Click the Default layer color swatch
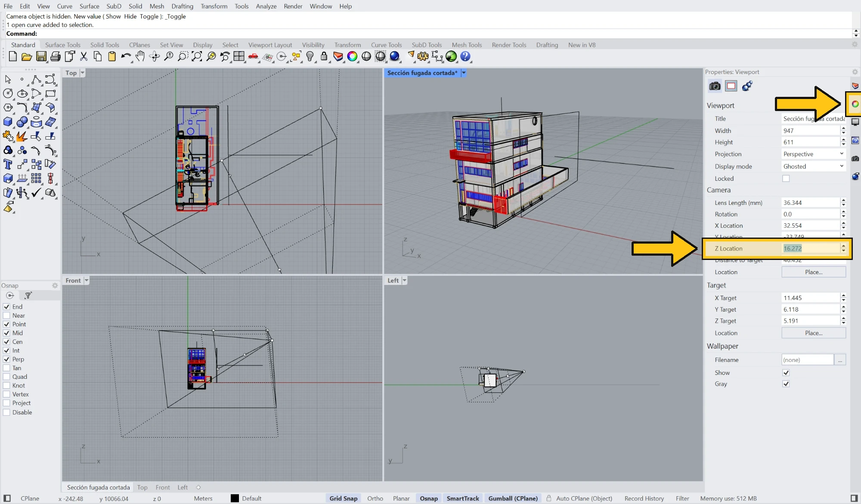Image resolution: width=861 pixels, height=504 pixels. pos(235,498)
